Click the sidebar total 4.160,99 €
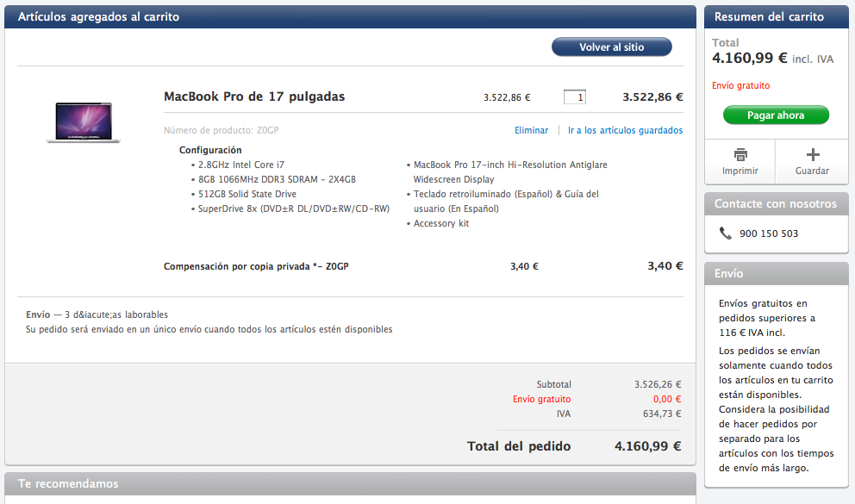Image resolution: width=855 pixels, height=504 pixels. [x=750, y=58]
